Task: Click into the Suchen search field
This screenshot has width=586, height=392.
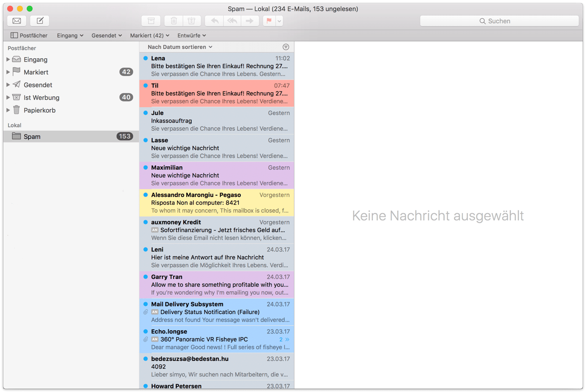Action: pyautogui.click(x=499, y=21)
